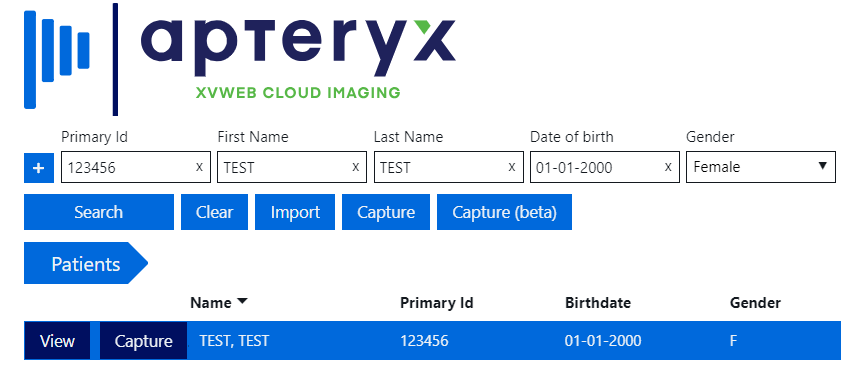
Task: Focus the Primary Id input field
Action: pyautogui.click(x=136, y=167)
